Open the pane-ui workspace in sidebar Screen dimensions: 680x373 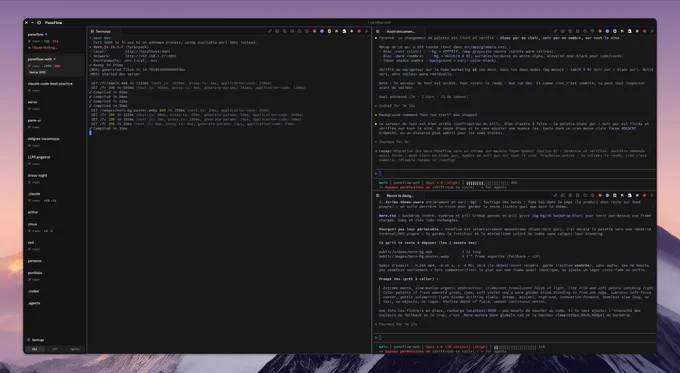point(34,120)
